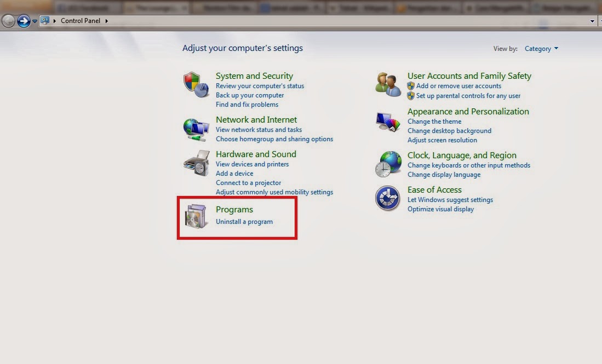
Task: Expand the View by Category dropdown
Action: [x=541, y=49]
